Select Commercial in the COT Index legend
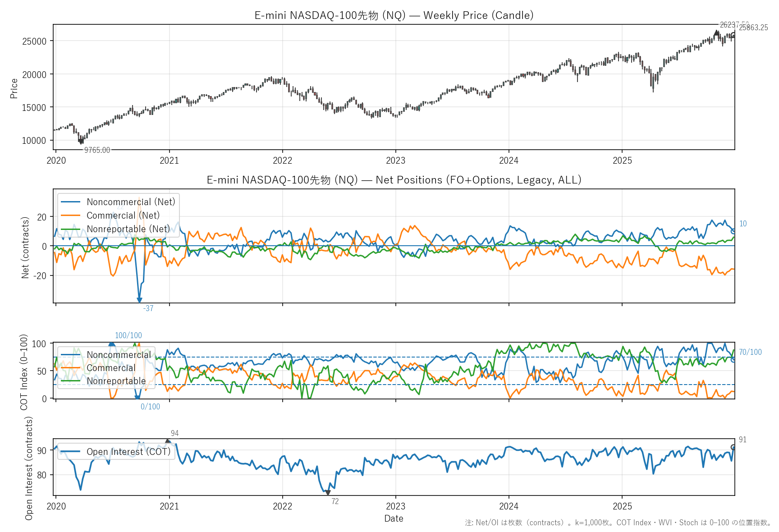Screen dimensions: 779x532 (111, 368)
